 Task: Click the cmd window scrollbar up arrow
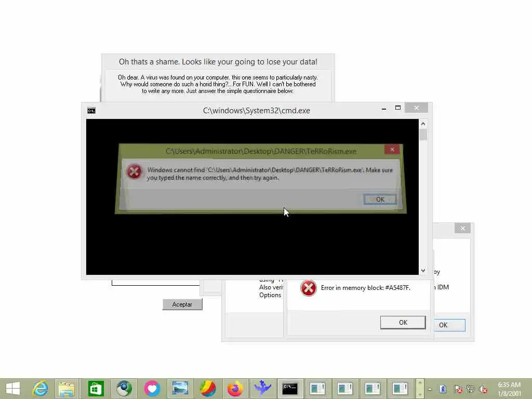423,124
